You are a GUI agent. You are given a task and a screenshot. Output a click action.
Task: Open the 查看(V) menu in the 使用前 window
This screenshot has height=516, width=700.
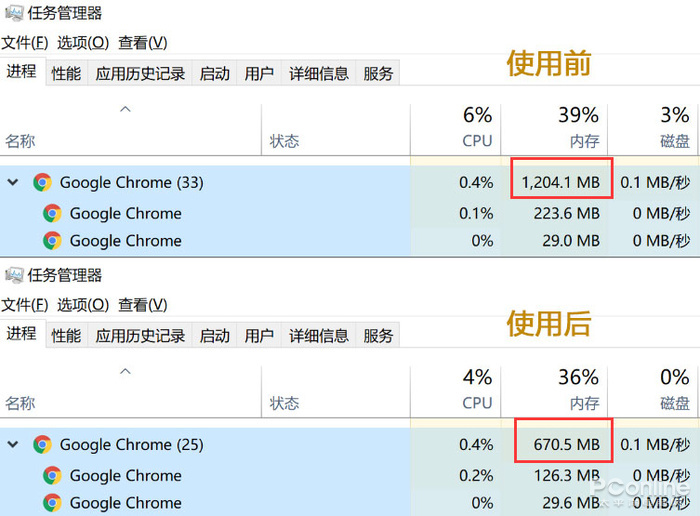[x=142, y=42]
